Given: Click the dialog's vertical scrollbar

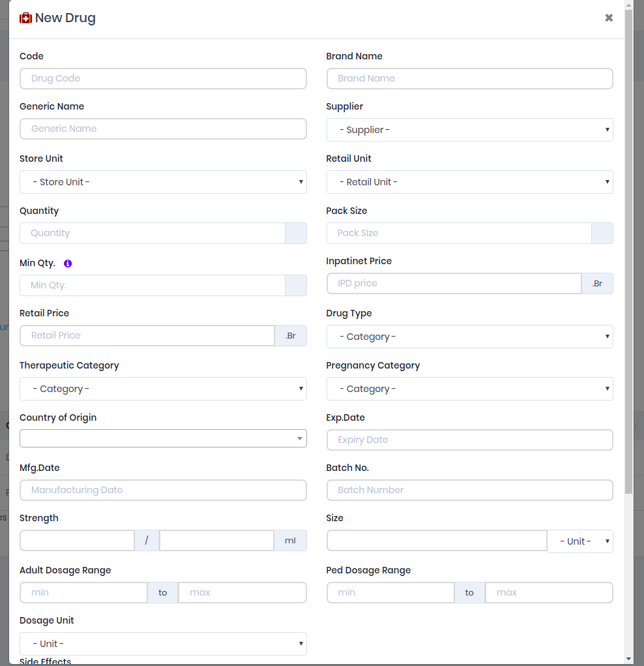Looking at the screenshot, I should point(628,261).
